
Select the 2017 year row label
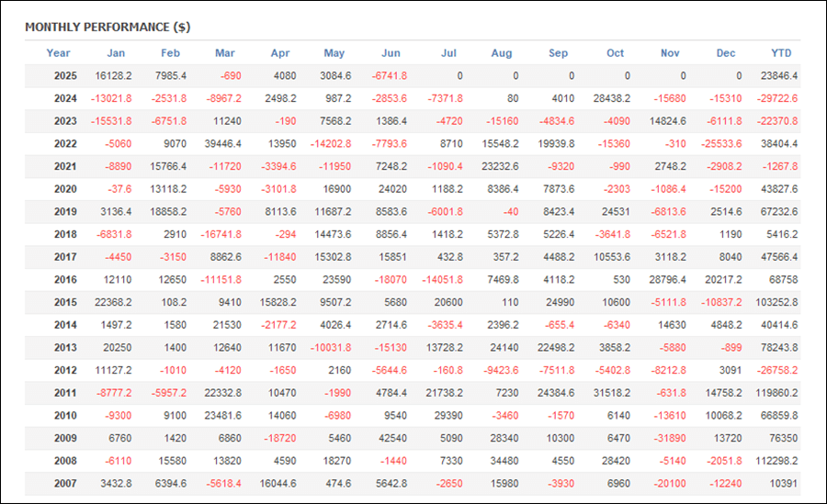(65, 257)
